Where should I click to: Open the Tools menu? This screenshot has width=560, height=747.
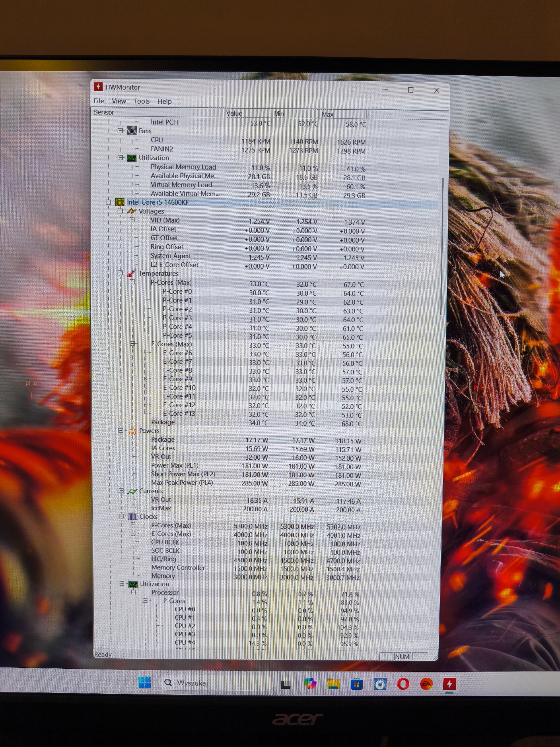[141, 101]
